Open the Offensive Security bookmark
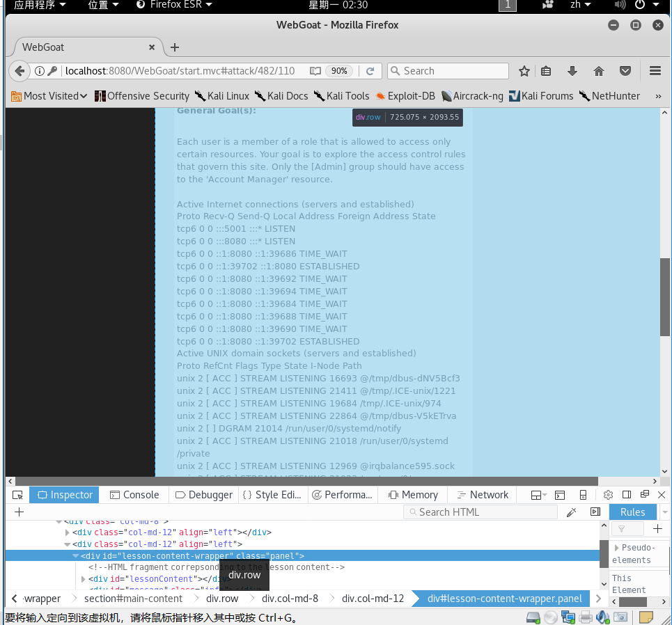Viewport: 672px width, 625px height. [x=142, y=96]
